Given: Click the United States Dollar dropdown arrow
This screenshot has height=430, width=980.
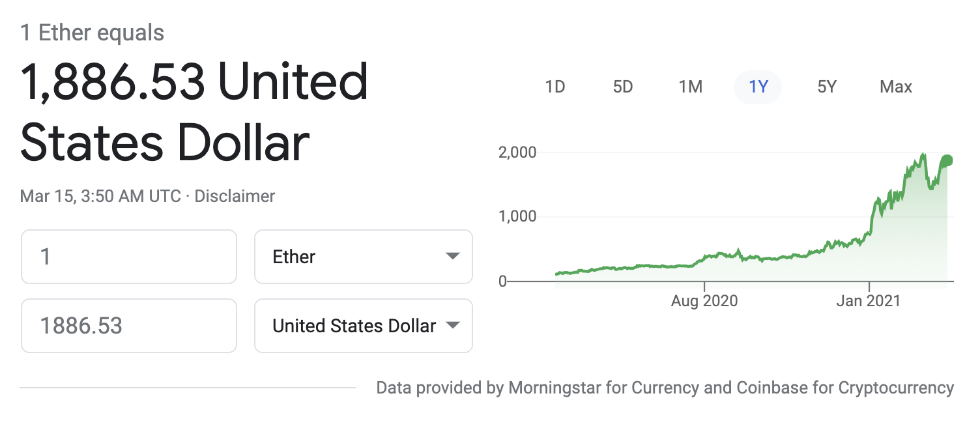Looking at the screenshot, I should pos(453,326).
